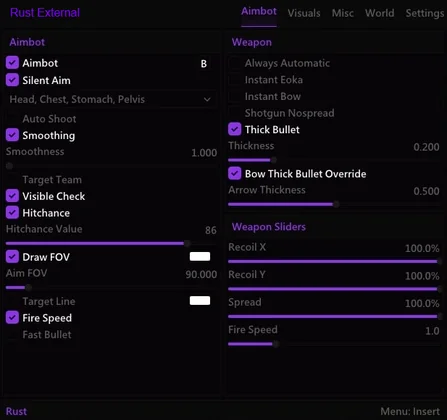This screenshot has height=420, width=447.
Task: Open the Draw FOV color swatch
Action: [200, 256]
